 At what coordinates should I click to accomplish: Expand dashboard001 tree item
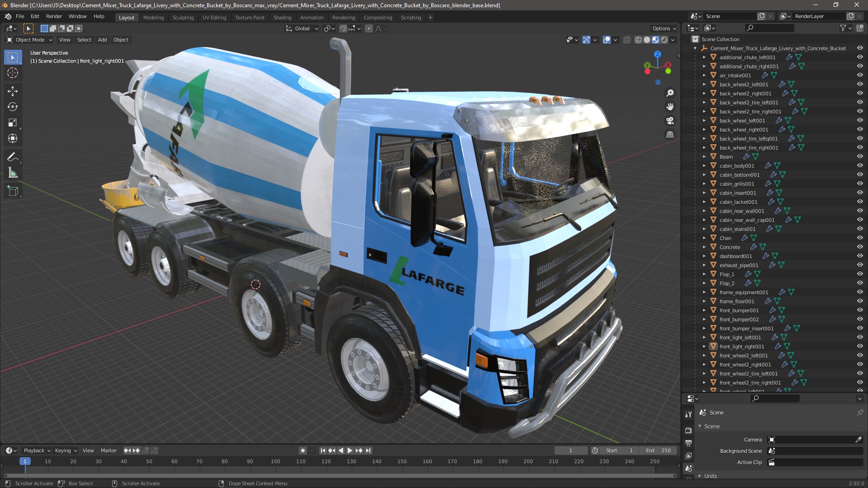click(704, 256)
